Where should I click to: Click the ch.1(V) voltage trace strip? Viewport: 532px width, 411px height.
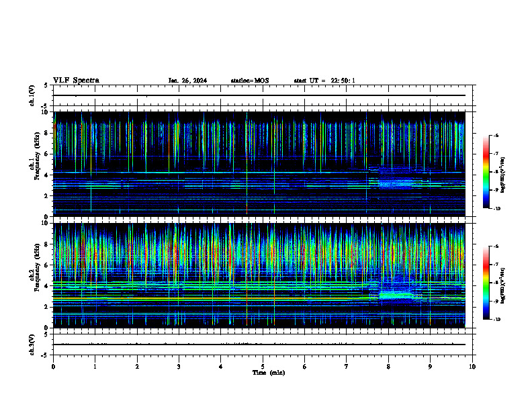click(x=263, y=95)
